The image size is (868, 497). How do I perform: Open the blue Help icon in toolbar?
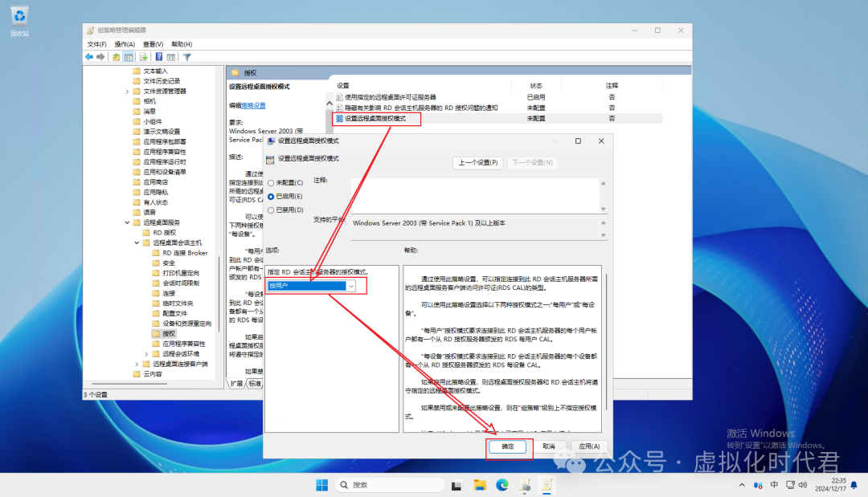coord(159,57)
